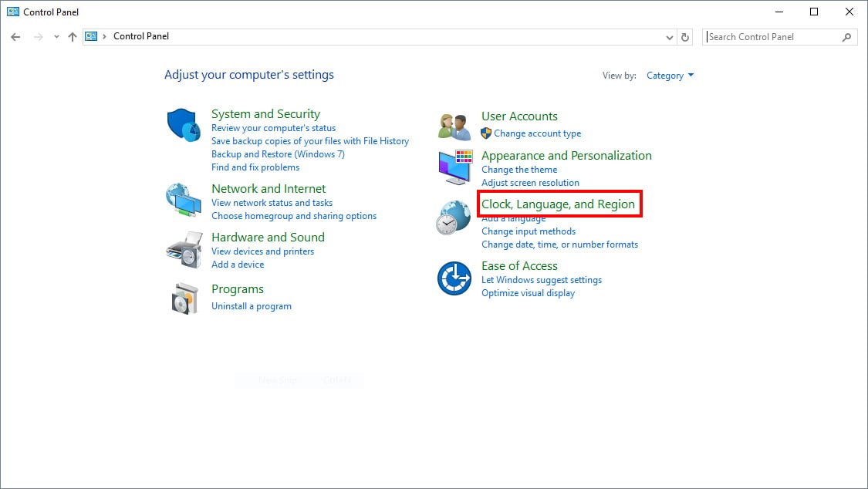Open Clock, Language, and Region category
The width and height of the screenshot is (868, 489).
point(558,204)
